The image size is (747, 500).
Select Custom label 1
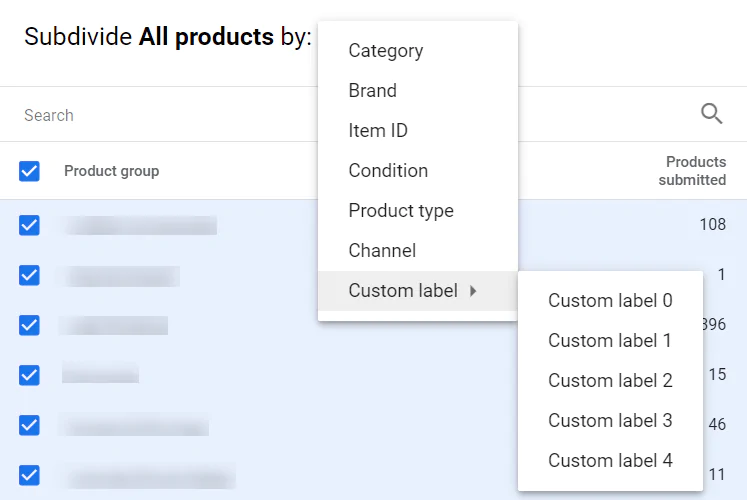pos(610,341)
